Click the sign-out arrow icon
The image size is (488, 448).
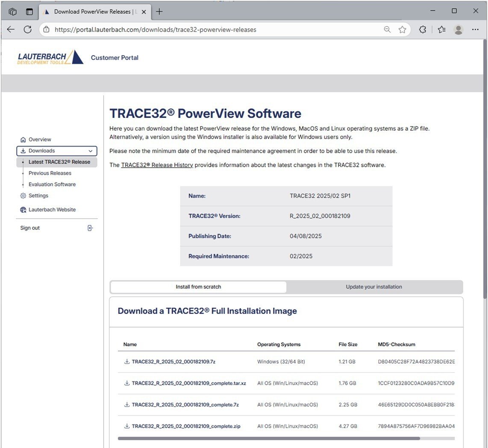coord(90,228)
